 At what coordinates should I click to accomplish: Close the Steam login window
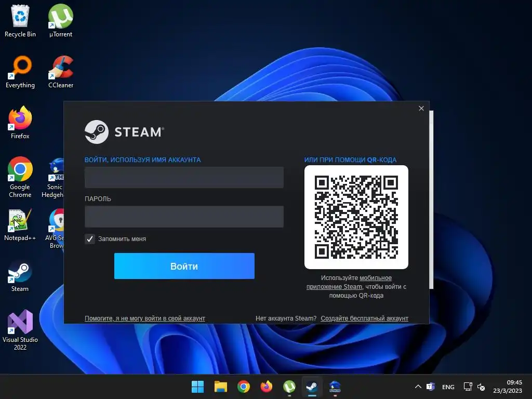421,108
